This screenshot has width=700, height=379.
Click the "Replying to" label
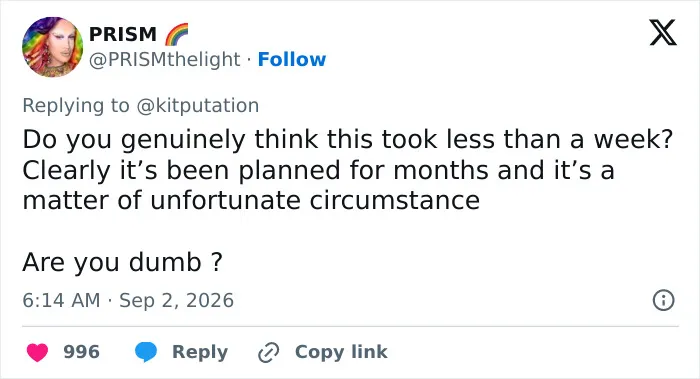pos(76,106)
